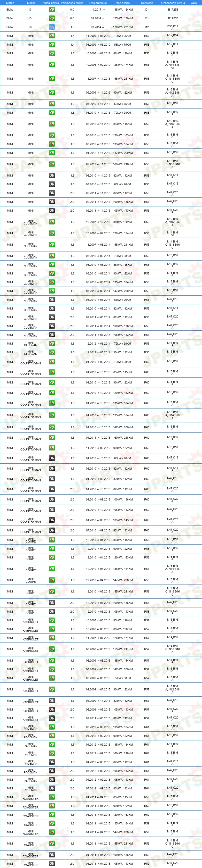Screen dimensions: 202x868
Task: Select petrol icon in Coupe 155kW / 211KM row
Action: [52, 591]
